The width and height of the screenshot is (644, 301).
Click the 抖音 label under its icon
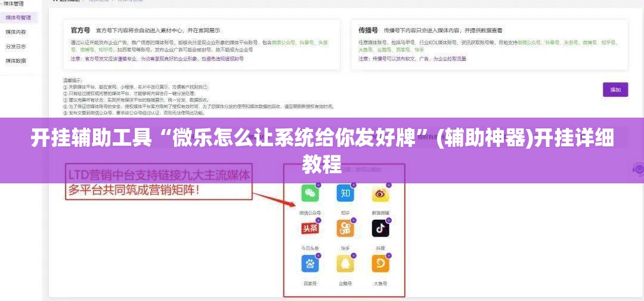(380, 248)
